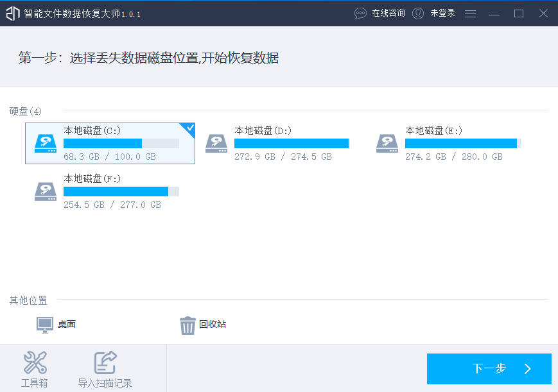Click disk E: usage bar
Viewport: 558px width, 392px height.
(463, 143)
